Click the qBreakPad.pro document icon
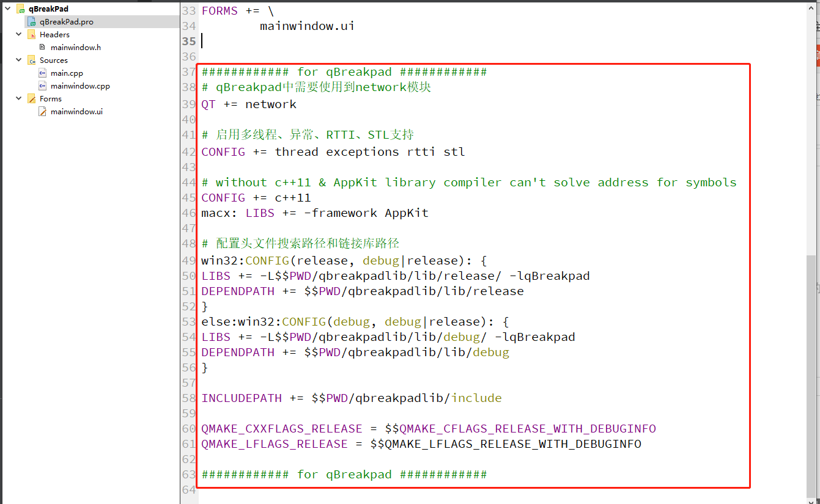 32,21
